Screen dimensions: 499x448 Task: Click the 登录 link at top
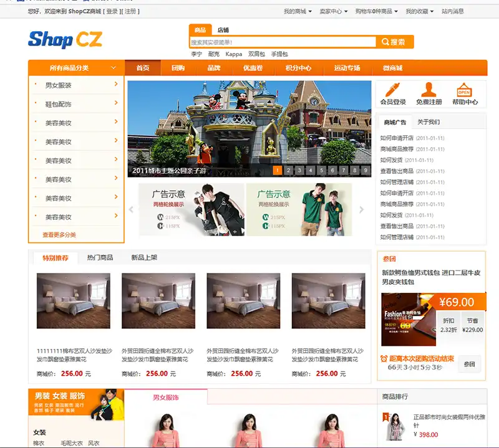tap(112, 11)
